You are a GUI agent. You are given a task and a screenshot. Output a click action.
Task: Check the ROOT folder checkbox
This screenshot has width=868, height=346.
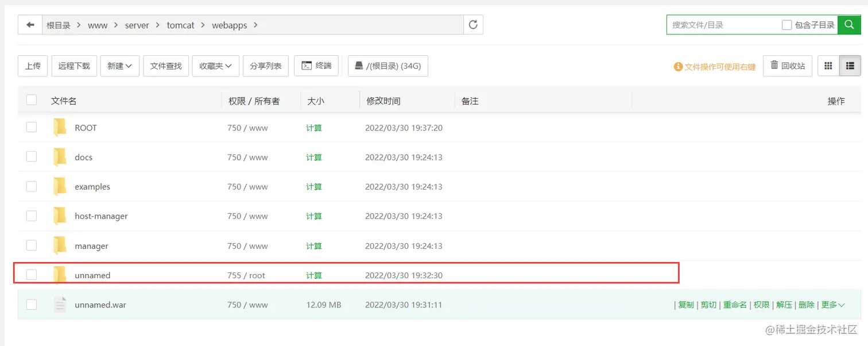[32, 127]
